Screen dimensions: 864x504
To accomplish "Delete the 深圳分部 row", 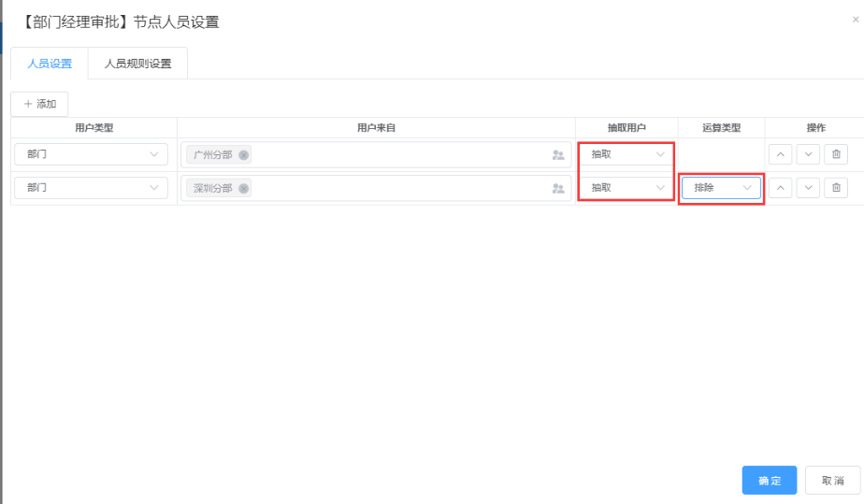I will coord(836,188).
